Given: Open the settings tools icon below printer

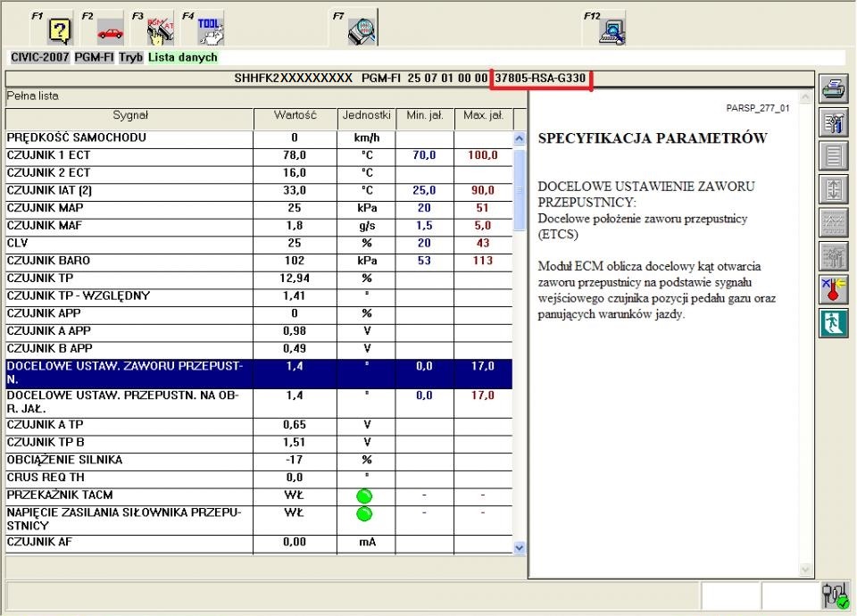Looking at the screenshot, I should [x=834, y=122].
